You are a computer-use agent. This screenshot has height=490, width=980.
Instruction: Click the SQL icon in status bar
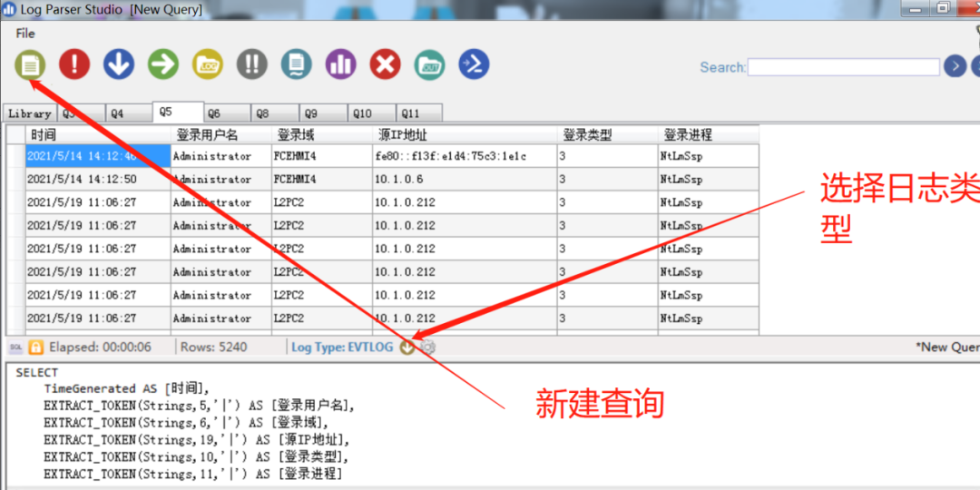tap(15, 347)
